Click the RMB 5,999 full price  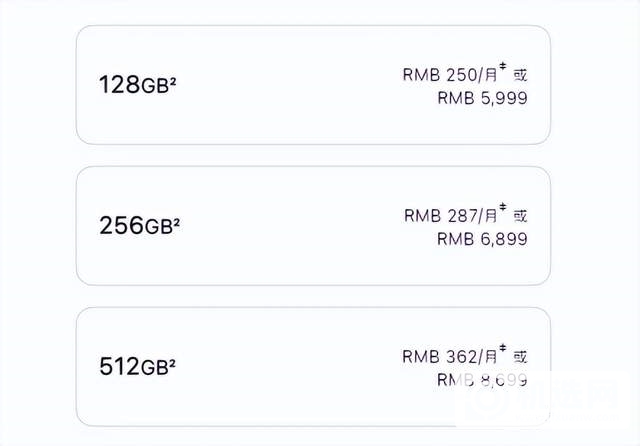[x=482, y=98]
